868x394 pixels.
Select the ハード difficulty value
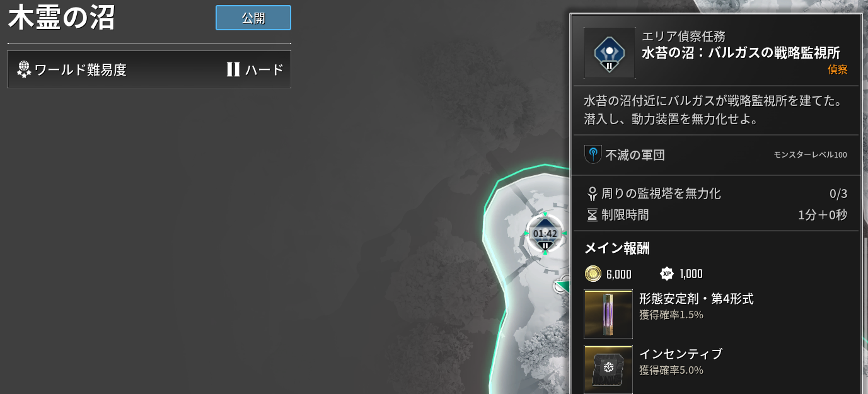[x=255, y=69]
